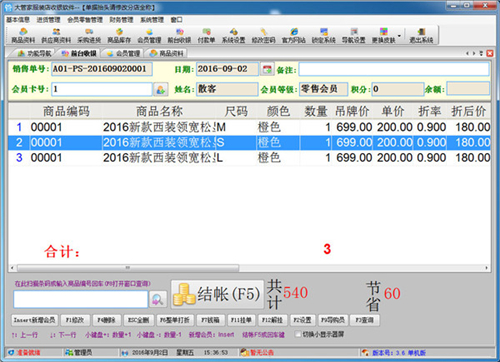The image size is (500, 362).
Task: Toggle 切换小显示器屏 checkbox
Action: 299,334
